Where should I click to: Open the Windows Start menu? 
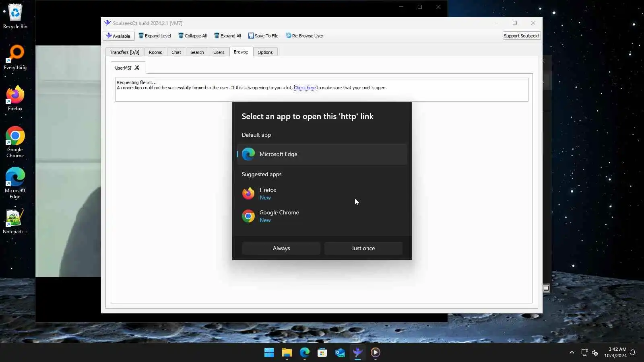coord(269,353)
